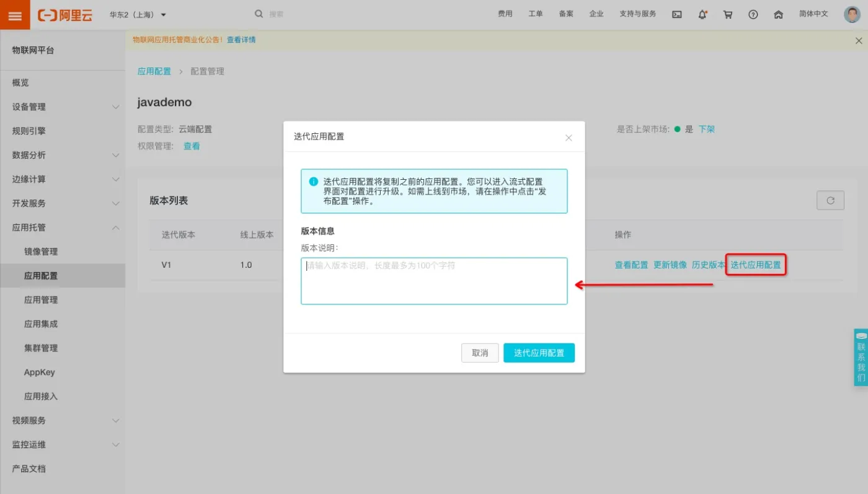This screenshot has width=868, height=494.
Task: Focus the 版本说明 text area
Action: [x=434, y=281]
